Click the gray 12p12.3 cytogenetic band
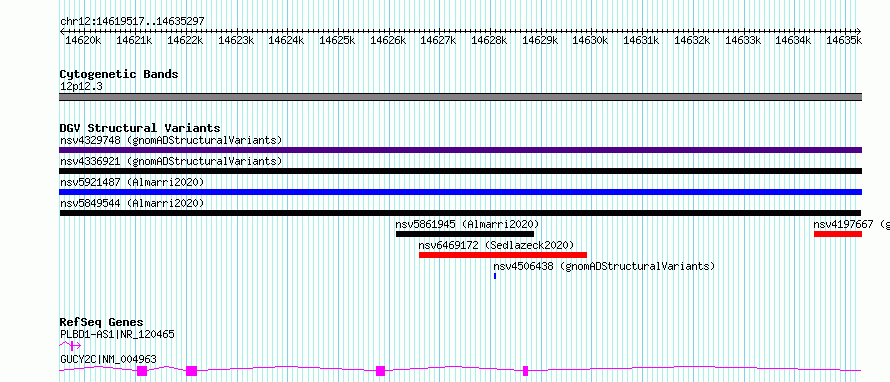This screenshot has width=890, height=382. [x=460, y=97]
